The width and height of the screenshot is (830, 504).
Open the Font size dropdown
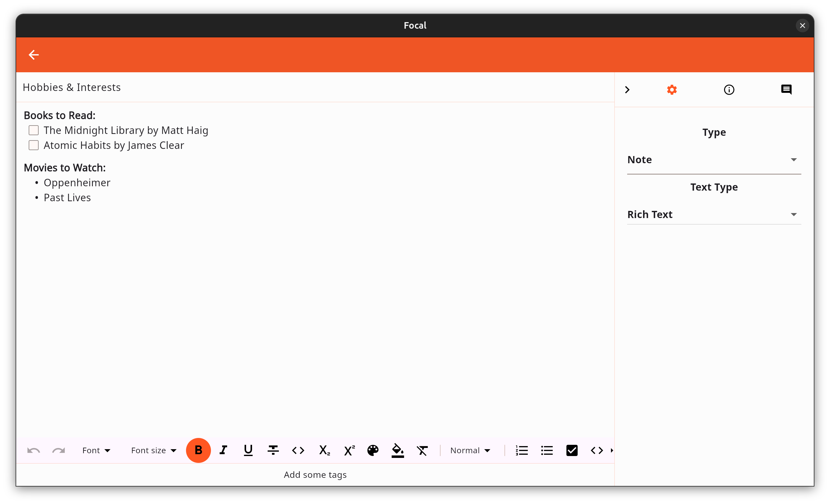click(153, 450)
